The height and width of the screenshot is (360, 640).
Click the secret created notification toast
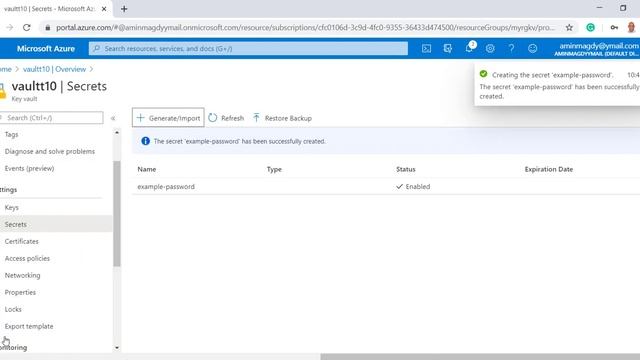tap(557, 84)
